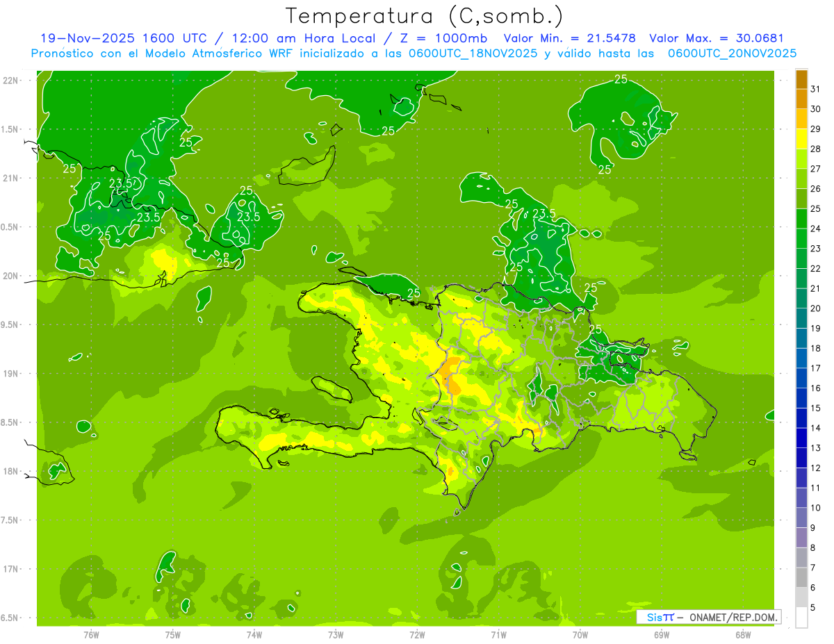Click the '18N' latitude axis label
The height and width of the screenshot is (644, 834).
(x=12, y=471)
